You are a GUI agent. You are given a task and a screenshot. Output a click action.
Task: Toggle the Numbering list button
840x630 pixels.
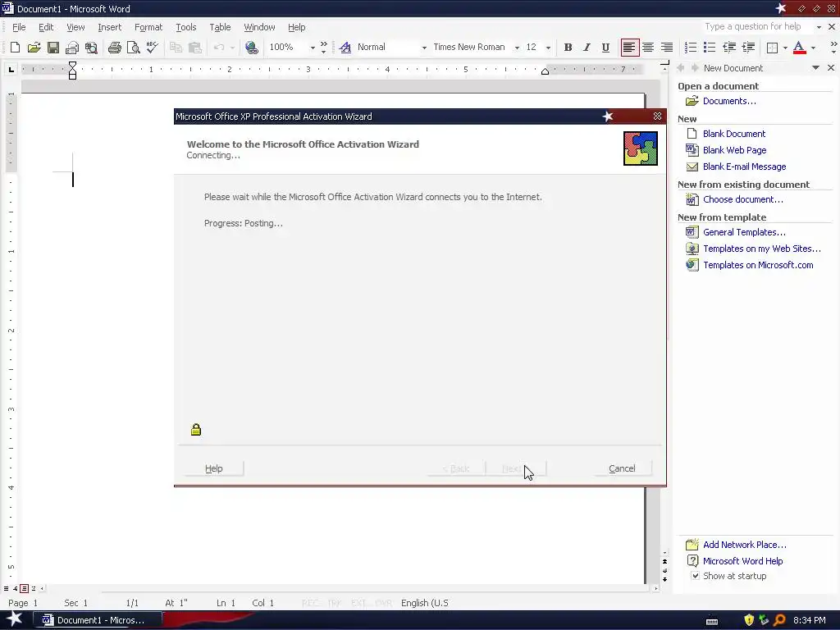(691, 47)
